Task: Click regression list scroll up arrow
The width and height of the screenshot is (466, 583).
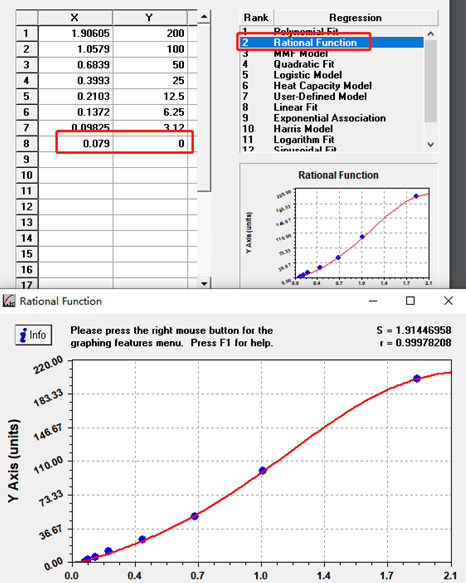Action: [x=431, y=34]
